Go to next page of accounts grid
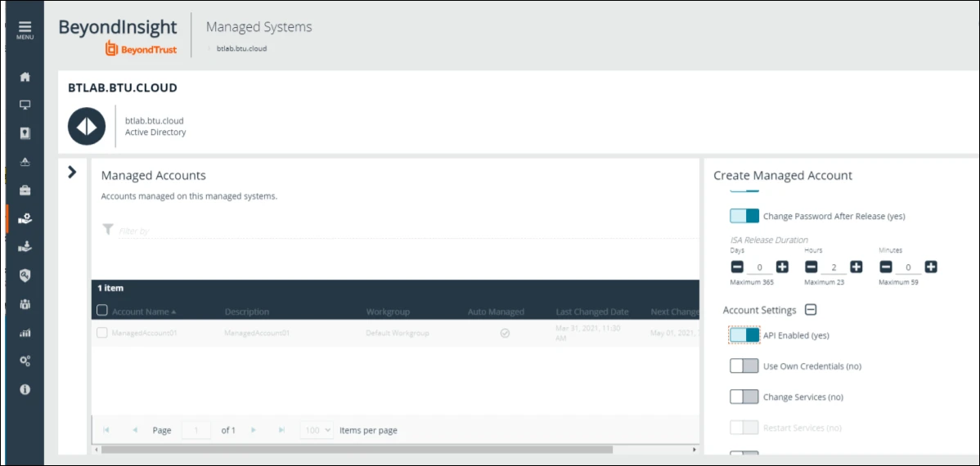The width and height of the screenshot is (980, 466). coord(253,430)
